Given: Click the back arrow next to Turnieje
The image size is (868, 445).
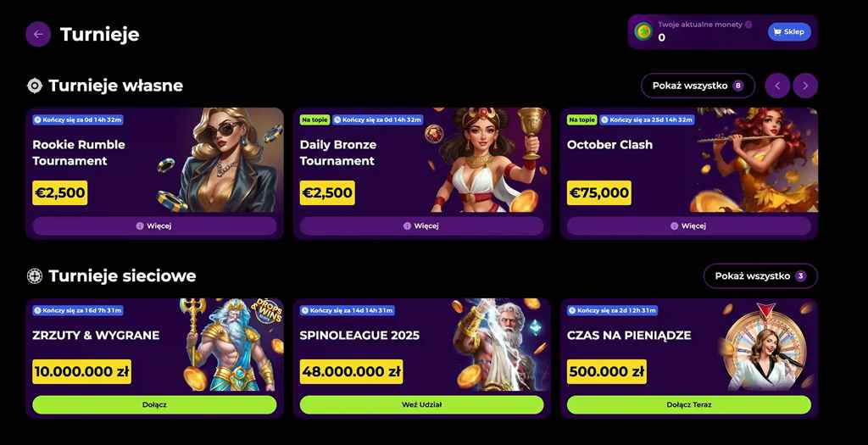Looking at the screenshot, I should click(x=38, y=34).
